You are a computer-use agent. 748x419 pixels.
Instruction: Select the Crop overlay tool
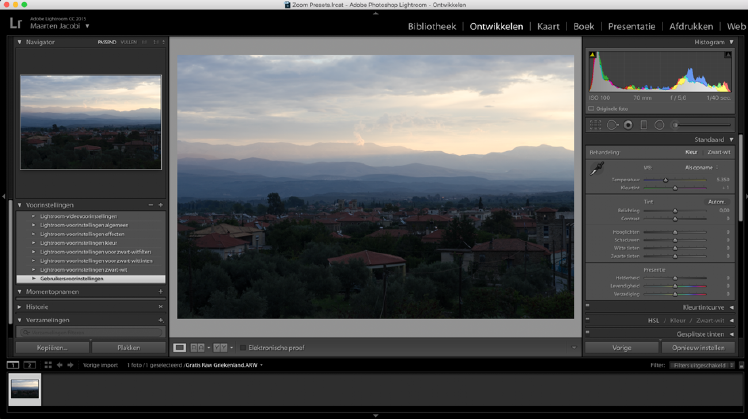tap(595, 125)
